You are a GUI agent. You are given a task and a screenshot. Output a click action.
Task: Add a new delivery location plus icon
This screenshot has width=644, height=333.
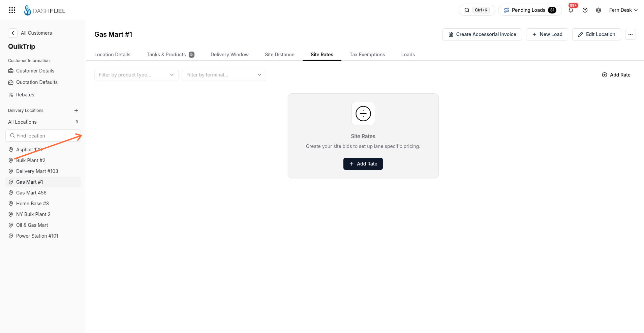pyautogui.click(x=76, y=111)
